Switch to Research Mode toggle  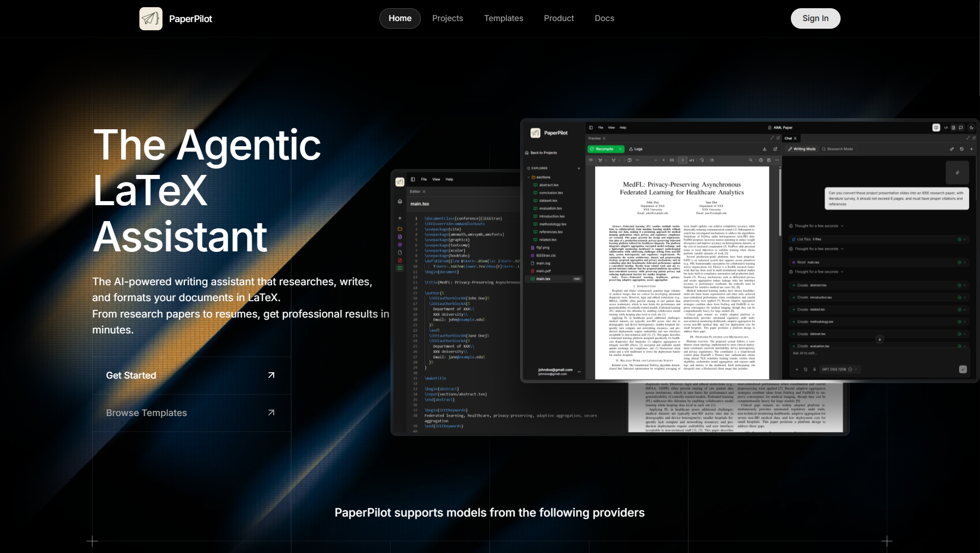[x=838, y=149]
